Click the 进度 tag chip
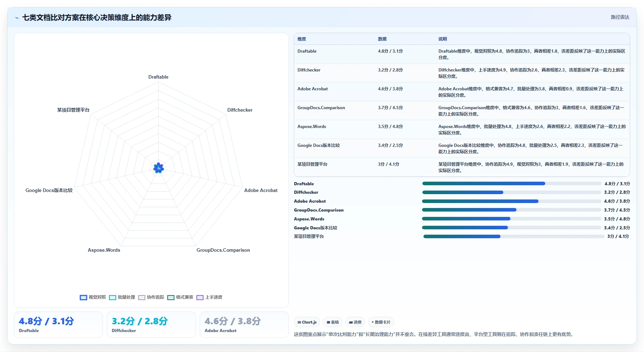 tap(355, 322)
